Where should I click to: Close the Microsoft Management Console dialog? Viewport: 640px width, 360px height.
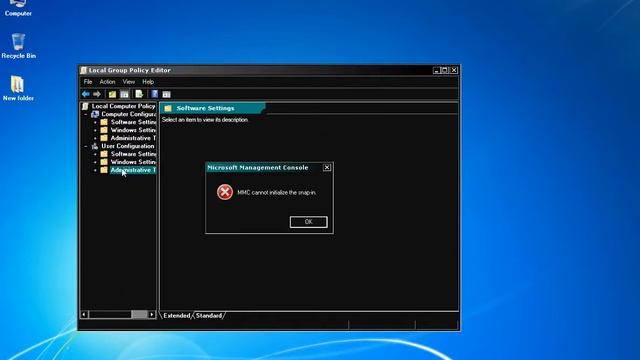click(327, 167)
